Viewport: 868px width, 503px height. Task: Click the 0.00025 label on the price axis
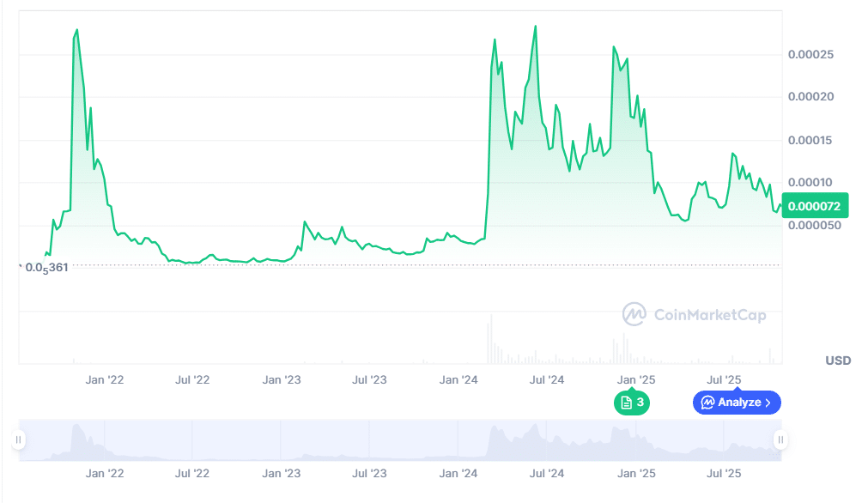(810, 55)
